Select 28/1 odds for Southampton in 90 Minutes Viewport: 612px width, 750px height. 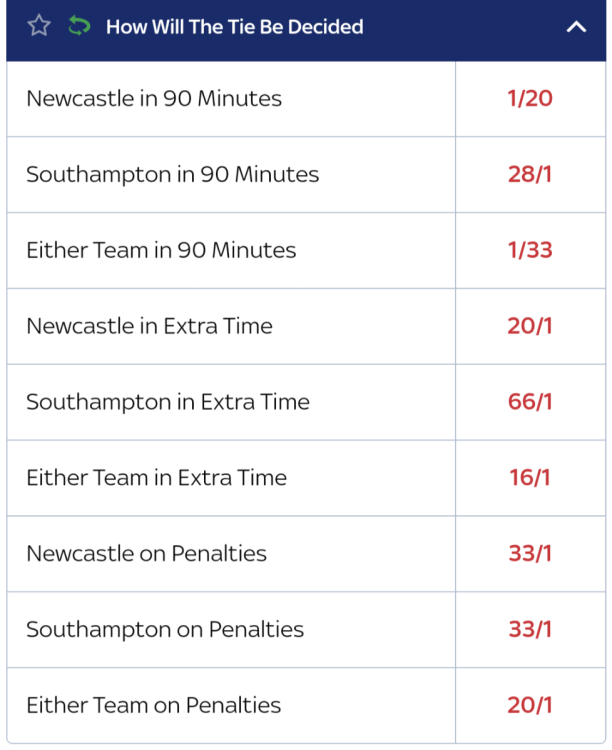pos(530,175)
